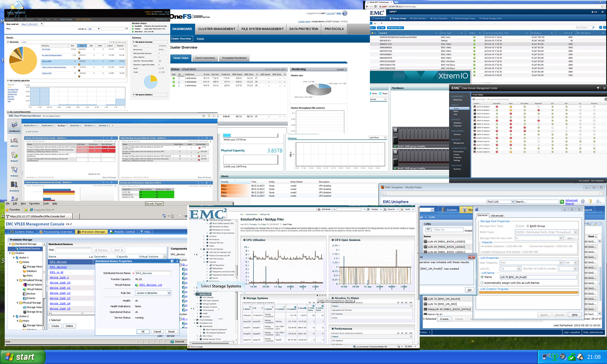607x364 pixels.
Task: Click the LUN Creation Progress bar
Action: pyautogui.click(x=529, y=292)
